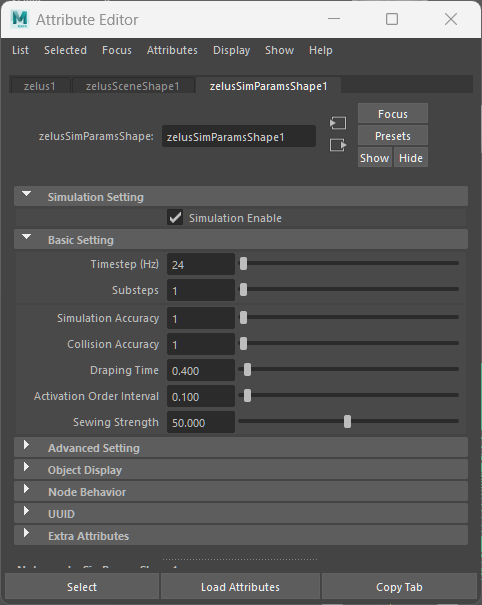
Task: Click the 'Sewing Strength' attribute label
Action: coord(116,422)
